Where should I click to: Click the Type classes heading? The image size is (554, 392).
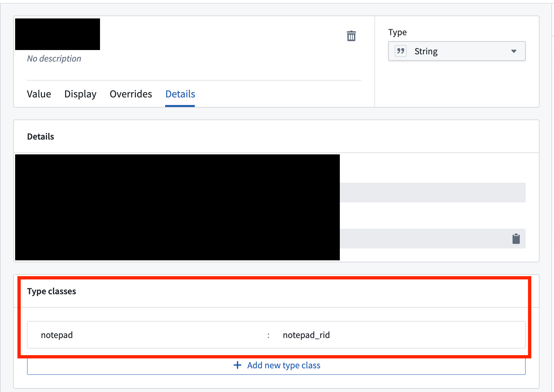pos(52,291)
